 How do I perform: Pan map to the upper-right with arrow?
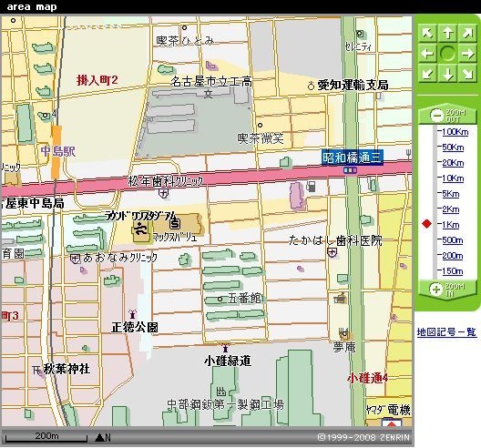click(x=467, y=33)
